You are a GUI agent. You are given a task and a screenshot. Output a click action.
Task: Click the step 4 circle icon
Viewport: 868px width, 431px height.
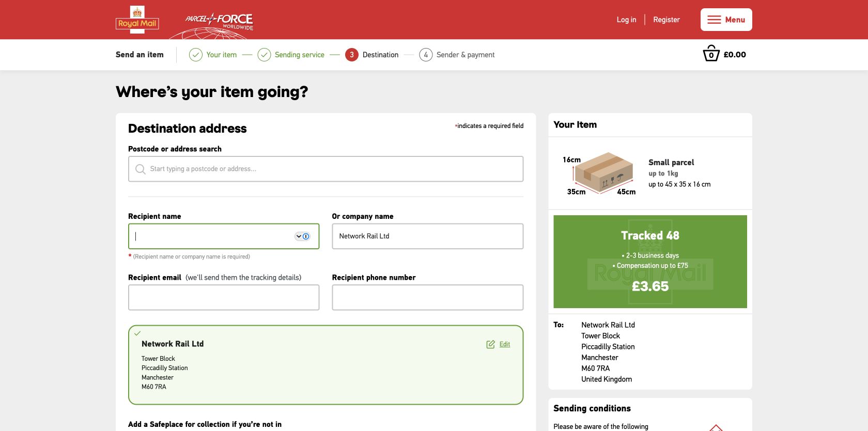[426, 55]
